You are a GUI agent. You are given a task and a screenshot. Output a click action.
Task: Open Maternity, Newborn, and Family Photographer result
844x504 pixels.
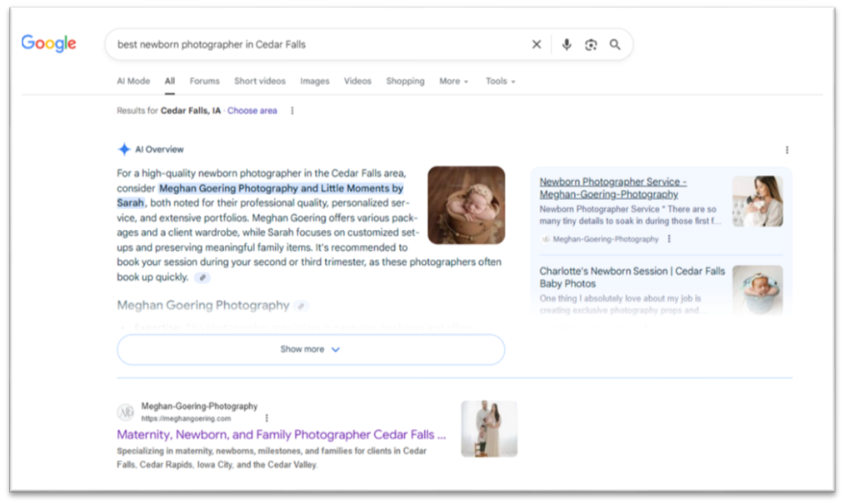[x=281, y=435]
